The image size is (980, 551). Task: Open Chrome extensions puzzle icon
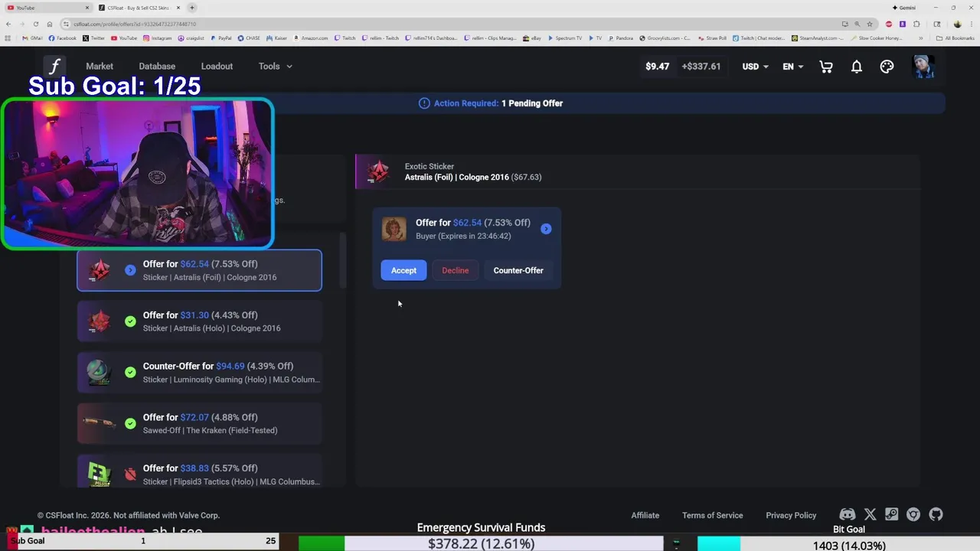pyautogui.click(x=916, y=24)
